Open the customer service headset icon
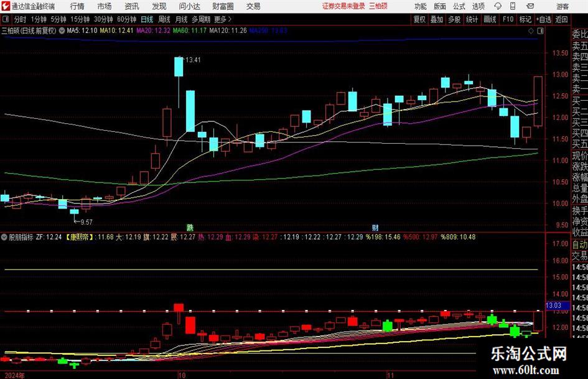The height and width of the screenshot is (379, 588). click(498, 6)
